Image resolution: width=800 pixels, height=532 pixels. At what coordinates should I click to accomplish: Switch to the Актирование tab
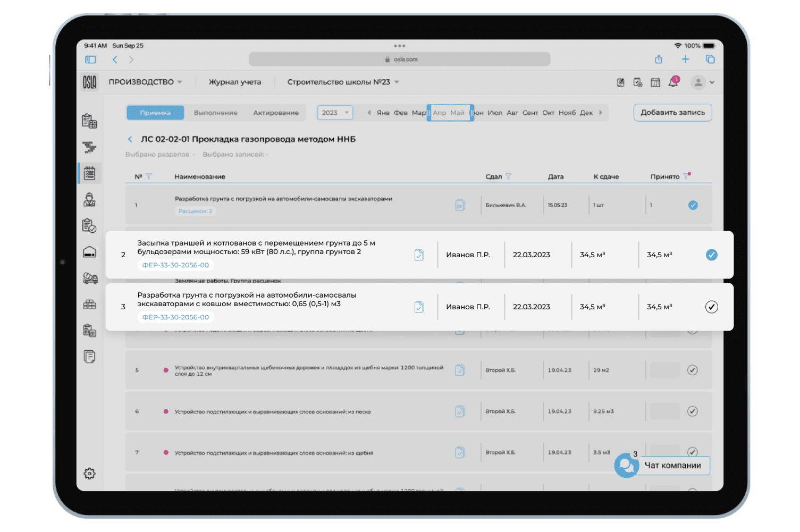tap(276, 113)
